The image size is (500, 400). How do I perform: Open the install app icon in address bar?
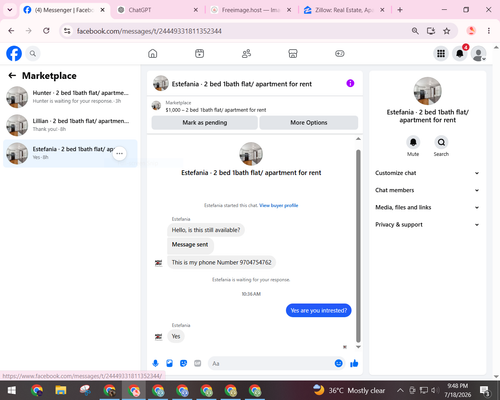[431, 31]
